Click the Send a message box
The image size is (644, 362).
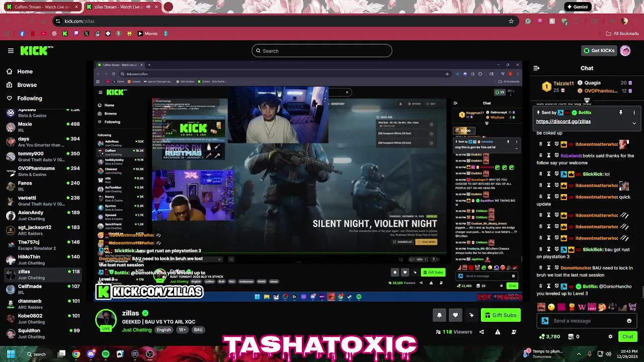coord(587,321)
